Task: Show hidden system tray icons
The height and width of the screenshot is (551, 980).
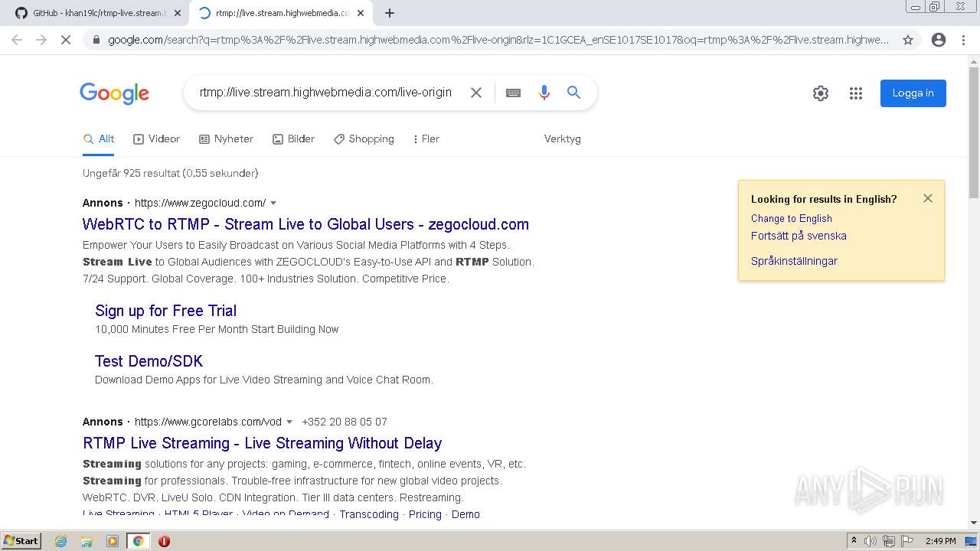Action: point(854,541)
